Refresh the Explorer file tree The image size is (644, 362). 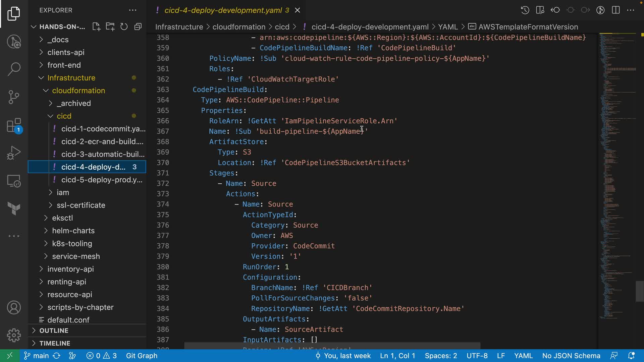(x=124, y=27)
